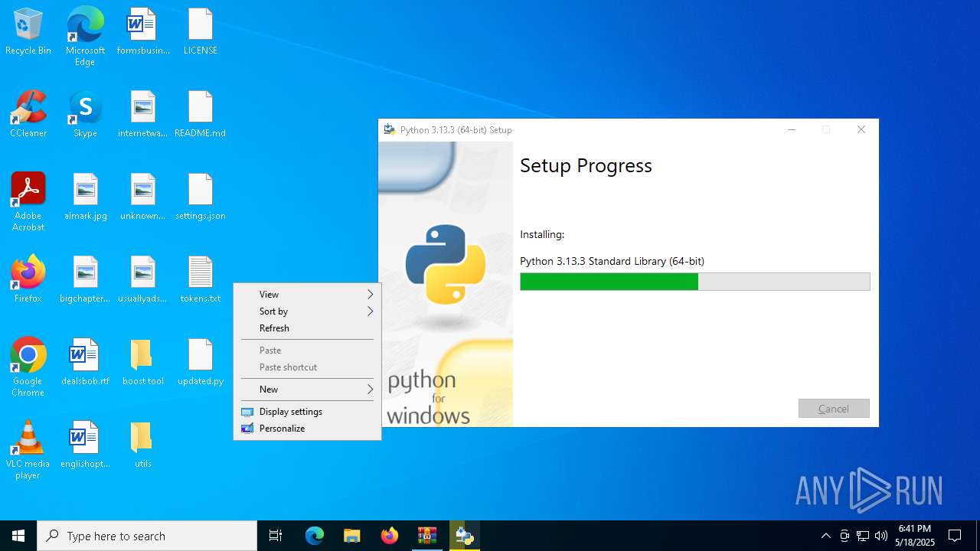This screenshot has height=551, width=980.
Task: Expand the View submenu in context menu
Action: [307, 295]
